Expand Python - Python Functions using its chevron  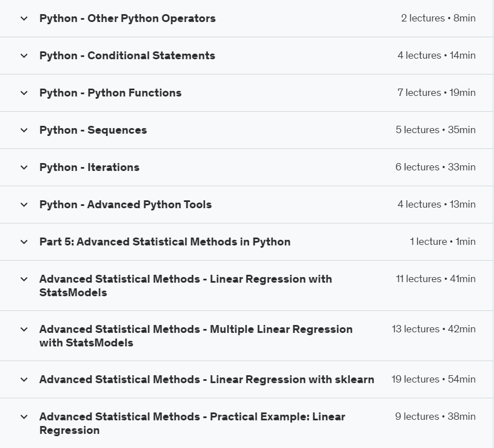coord(24,93)
